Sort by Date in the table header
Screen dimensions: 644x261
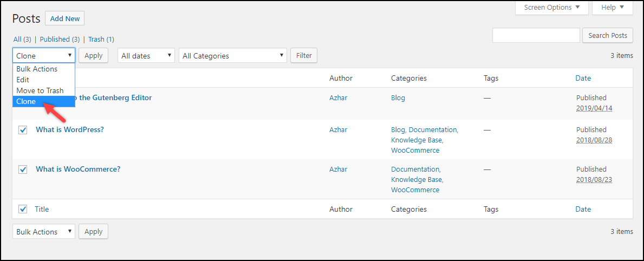[x=583, y=78]
